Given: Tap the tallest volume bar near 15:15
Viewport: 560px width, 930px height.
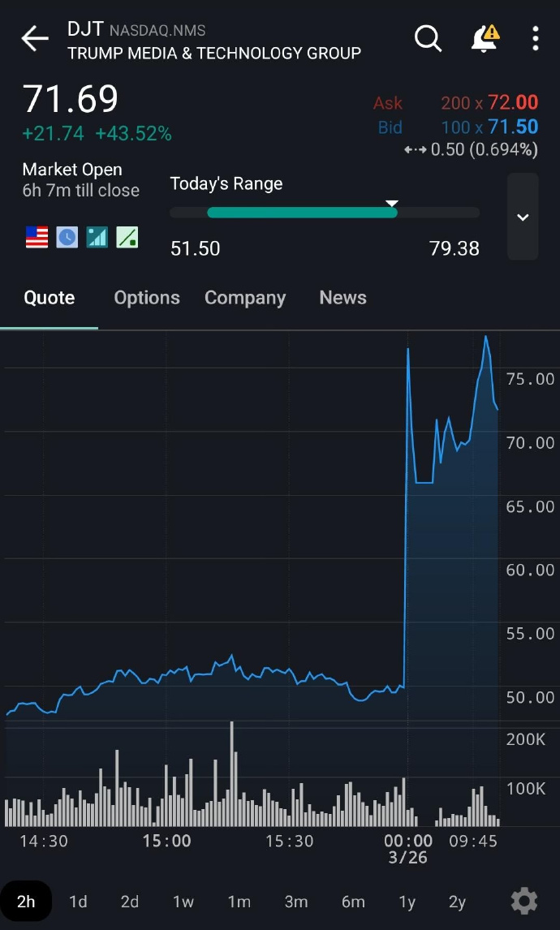Looking at the screenshot, I should point(232,773).
